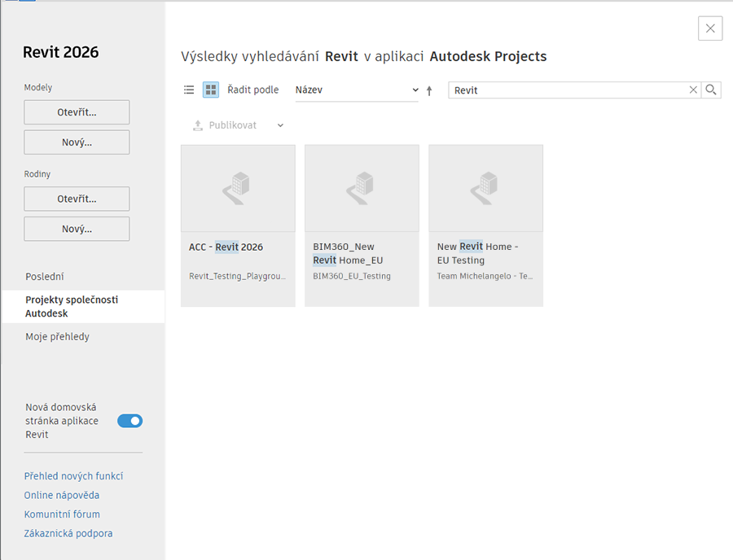Open Online nápověda link

tap(62, 495)
